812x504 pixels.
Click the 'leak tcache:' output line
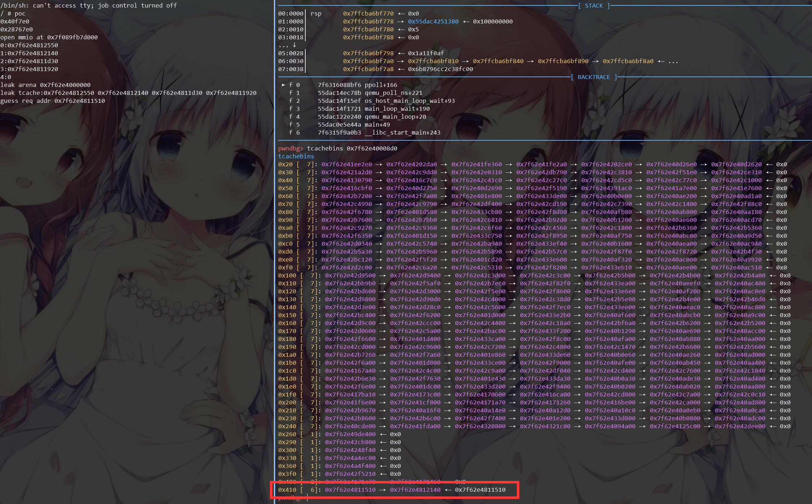point(128,93)
